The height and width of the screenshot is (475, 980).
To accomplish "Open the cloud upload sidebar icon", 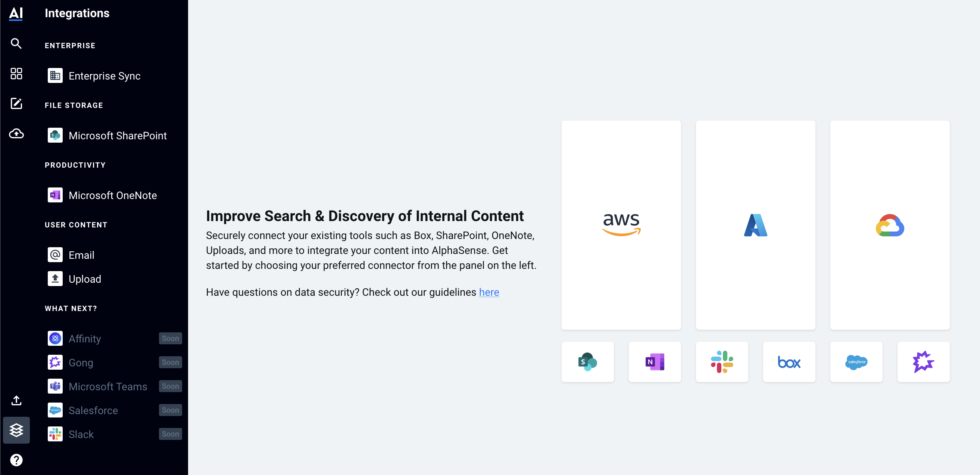I will tap(16, 134).
